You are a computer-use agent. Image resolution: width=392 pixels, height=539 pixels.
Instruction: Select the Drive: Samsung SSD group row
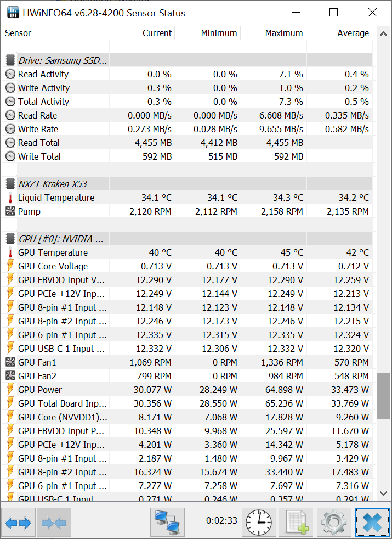point(187,60)
